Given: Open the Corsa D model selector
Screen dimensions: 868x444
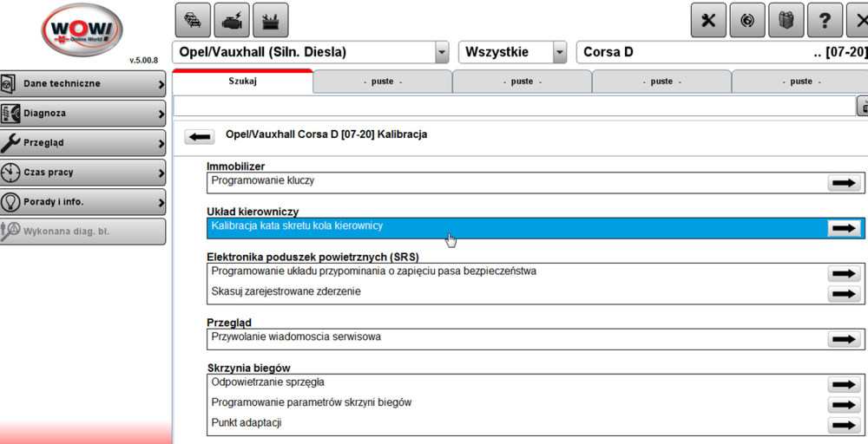Looking at the screenshot, I should pyautogui.click(x=722, y=52).
